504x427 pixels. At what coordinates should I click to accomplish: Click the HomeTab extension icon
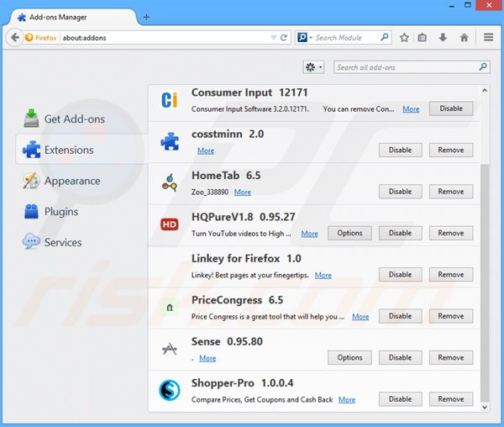click(170, 182)
